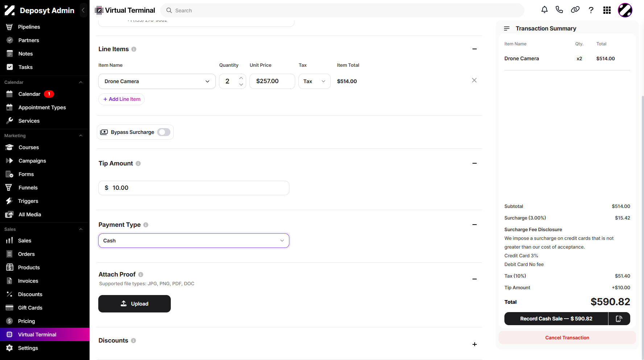Collapse the Calendar sidebar group
644x360 pixels.
click(81, 82)
